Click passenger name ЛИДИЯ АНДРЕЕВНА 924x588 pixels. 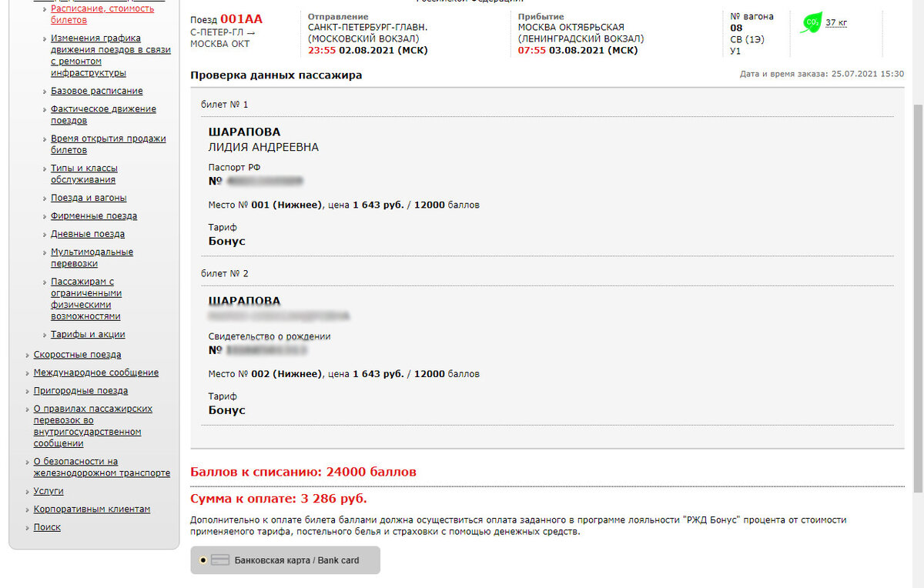tap(263, 147)
